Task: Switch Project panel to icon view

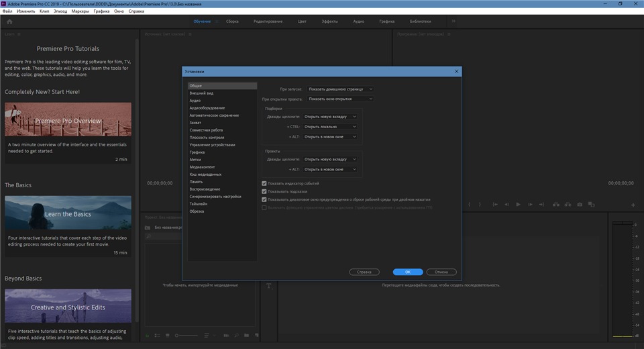Action: coord(168,336)
